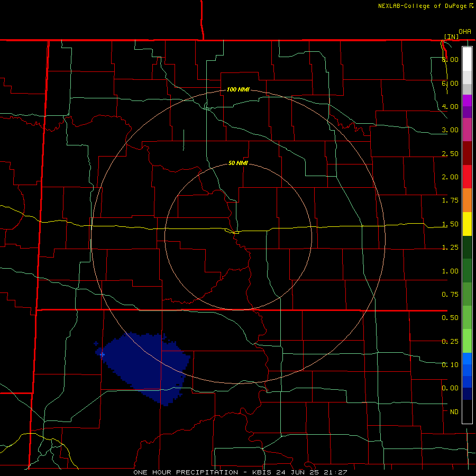Viewport: 476px width, 476px height.
Task: Click the 0.50 legend value
Action: 450,318
